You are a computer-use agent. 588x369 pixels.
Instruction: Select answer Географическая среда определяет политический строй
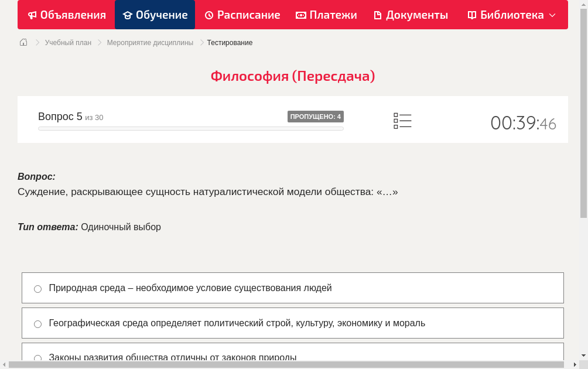[x=293, y=323]
